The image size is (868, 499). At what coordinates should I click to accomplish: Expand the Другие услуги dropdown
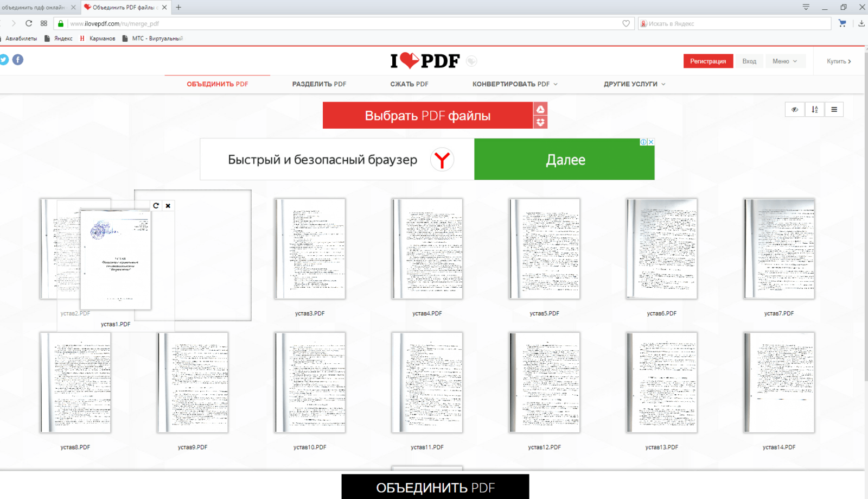click(x=634, y=84)
